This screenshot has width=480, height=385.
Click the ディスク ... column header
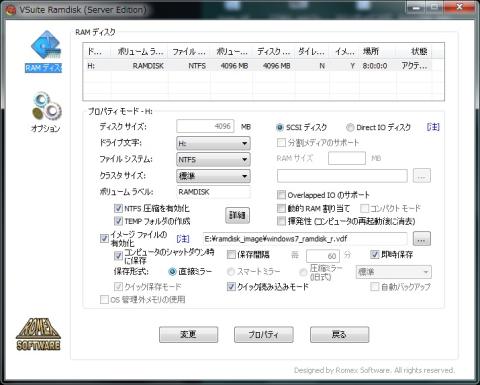[x=273, y=51]
